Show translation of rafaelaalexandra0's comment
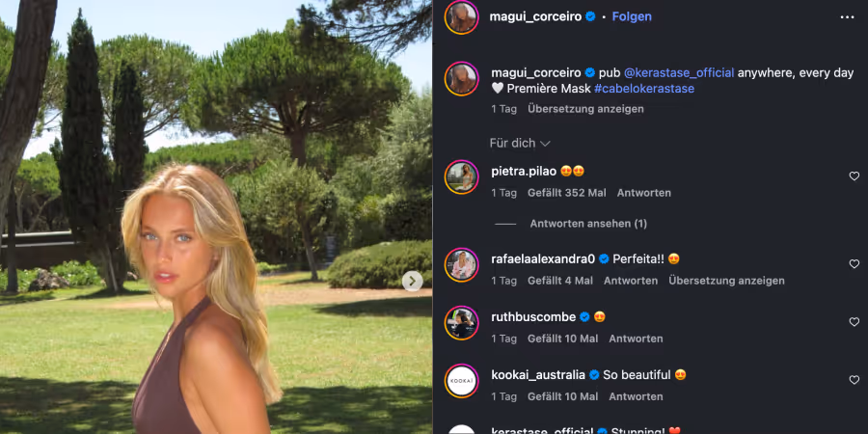Screen dimensions: 868x434 tap(726, 281)
